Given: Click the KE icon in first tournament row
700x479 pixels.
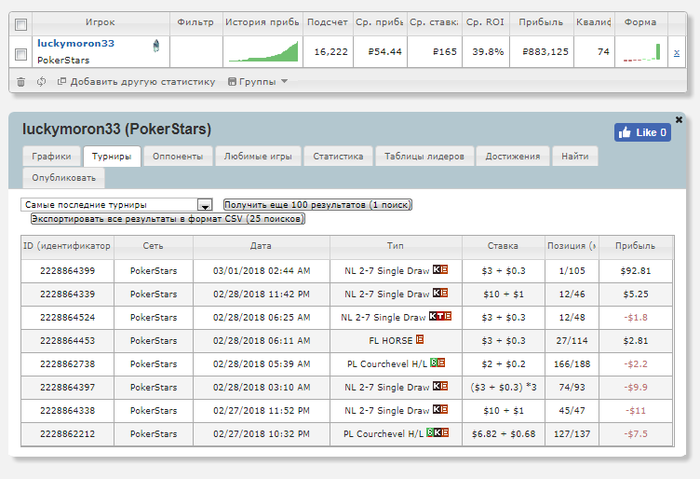Looking at the screenshot, I should (x=440, y=270).
